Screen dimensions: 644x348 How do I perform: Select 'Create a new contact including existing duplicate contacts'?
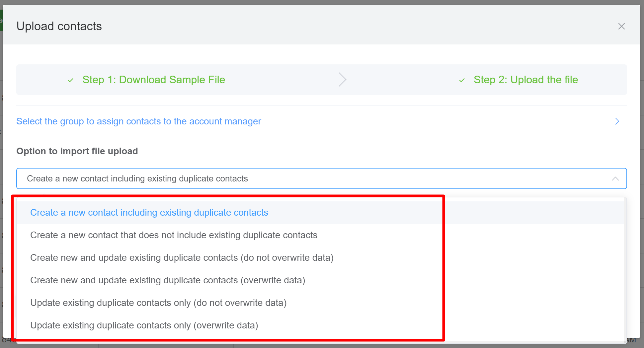click(x=149, y=213)
